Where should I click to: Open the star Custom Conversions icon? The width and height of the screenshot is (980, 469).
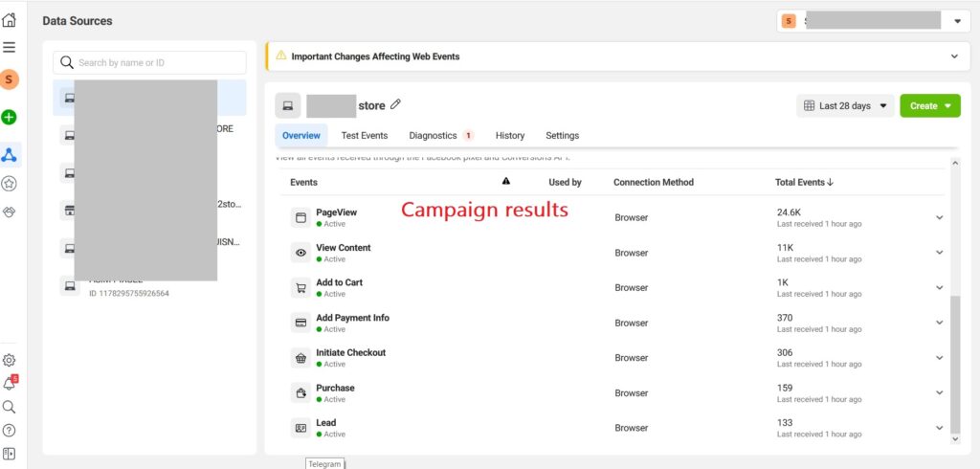tap(10, 184)
